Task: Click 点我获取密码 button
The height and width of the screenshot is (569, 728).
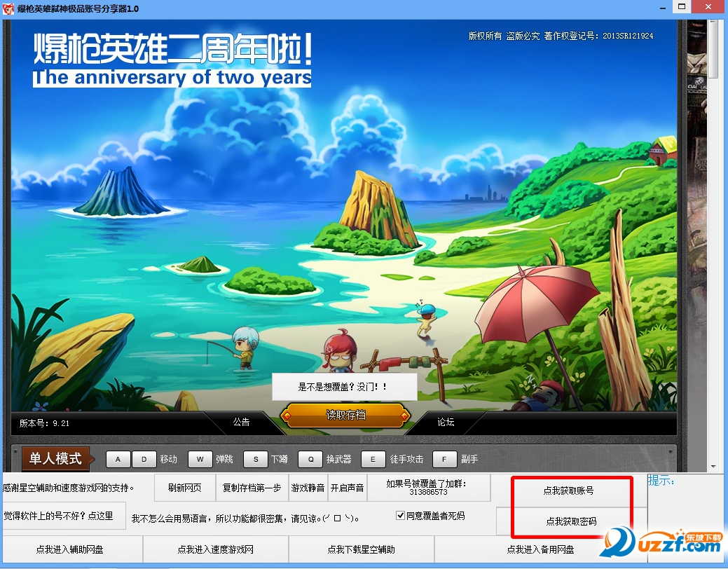Action: pyautogui.click(x=571, y=521)
